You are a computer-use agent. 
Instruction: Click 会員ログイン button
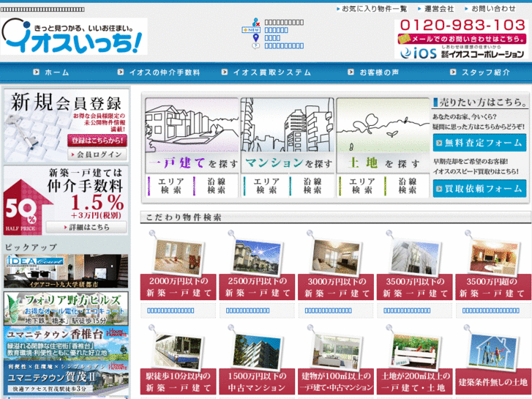[97, 154]
